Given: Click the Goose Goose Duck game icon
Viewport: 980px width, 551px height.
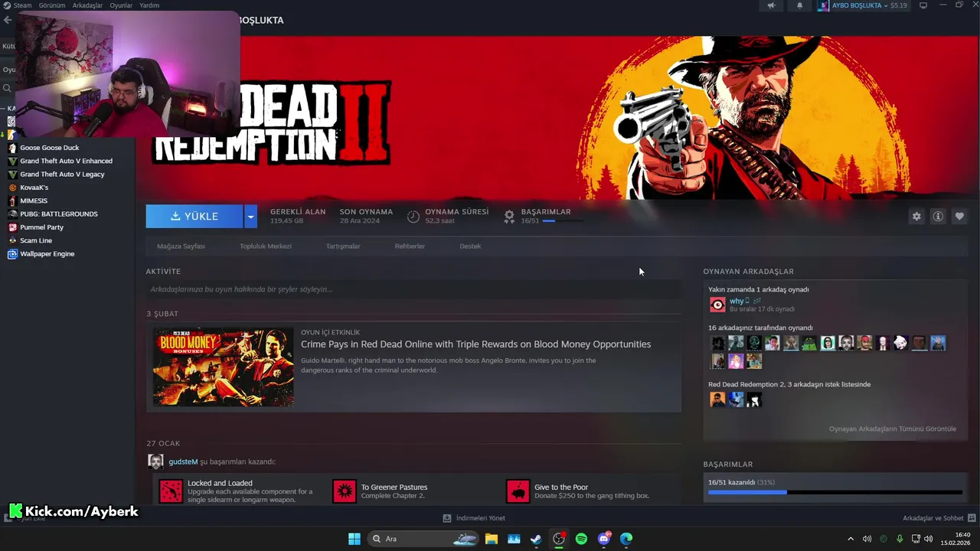Looking at the screenshot, I should pyautogui.click(x=12, y=148).
